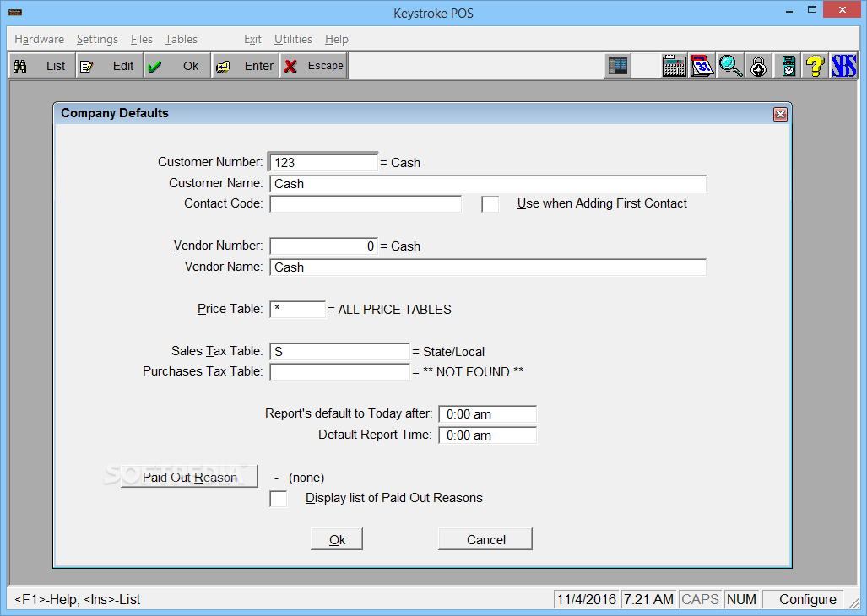Open the Exit menu
The height and width of the screenshot is (616, 867).
pos(252,39)
